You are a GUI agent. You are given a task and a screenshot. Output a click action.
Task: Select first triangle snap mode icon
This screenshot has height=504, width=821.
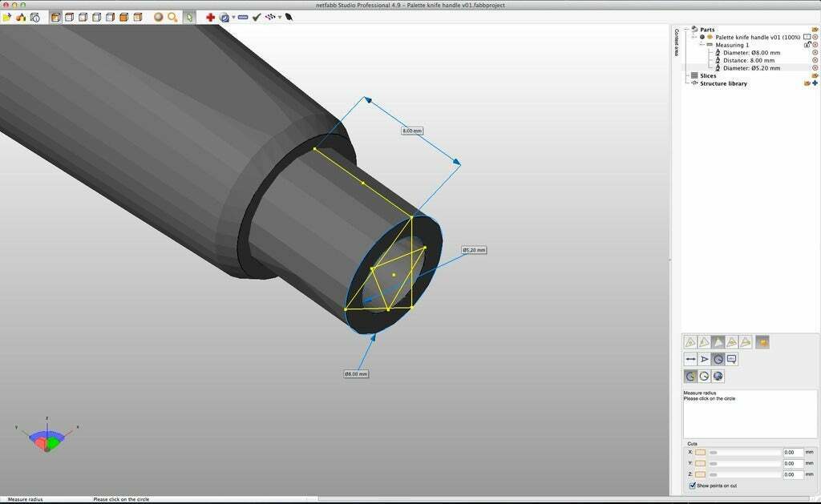[690, 342]
